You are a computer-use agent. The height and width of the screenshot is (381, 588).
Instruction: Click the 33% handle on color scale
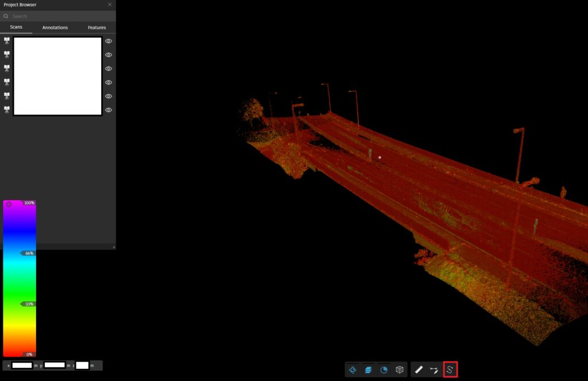pos(28,304)
